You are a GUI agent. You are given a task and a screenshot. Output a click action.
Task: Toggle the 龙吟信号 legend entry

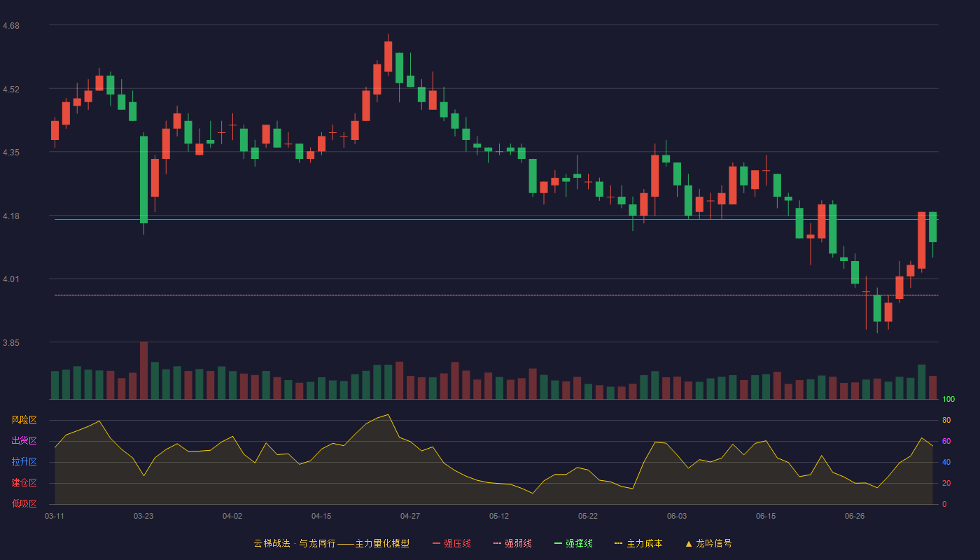708,543
